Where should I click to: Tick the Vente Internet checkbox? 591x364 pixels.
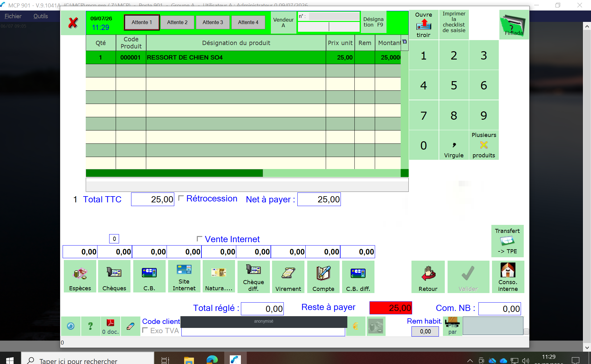(x=199, y=238)
